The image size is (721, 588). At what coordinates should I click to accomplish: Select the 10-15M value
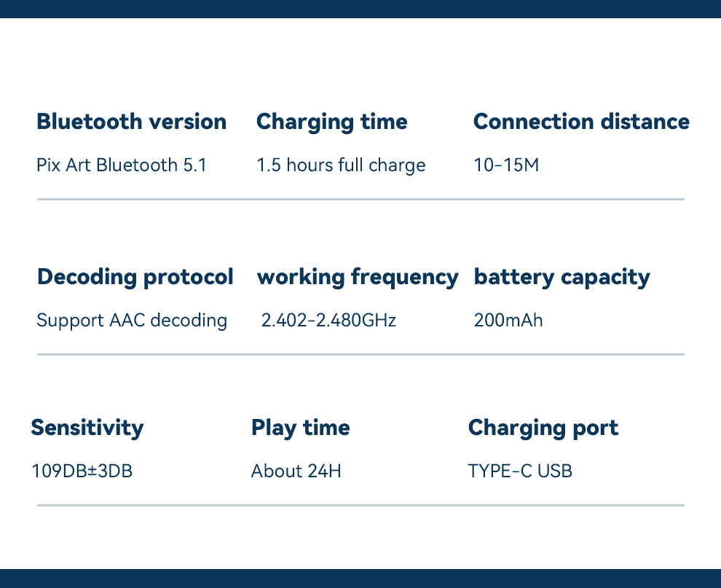click(506, 165)
